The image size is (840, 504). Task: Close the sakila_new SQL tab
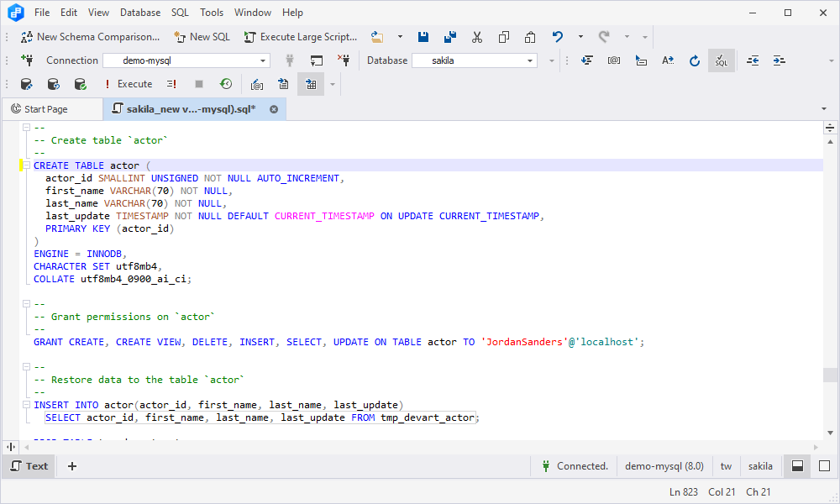tap(274, 109)
